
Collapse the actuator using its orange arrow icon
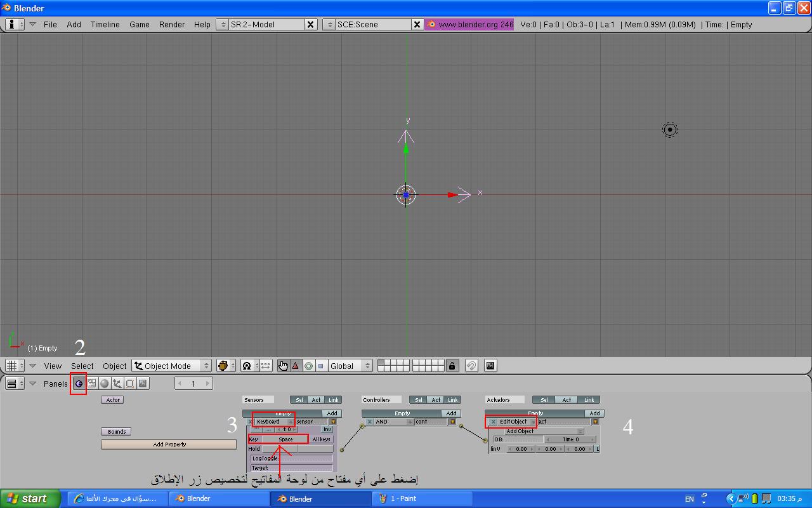tap(595, 422)
